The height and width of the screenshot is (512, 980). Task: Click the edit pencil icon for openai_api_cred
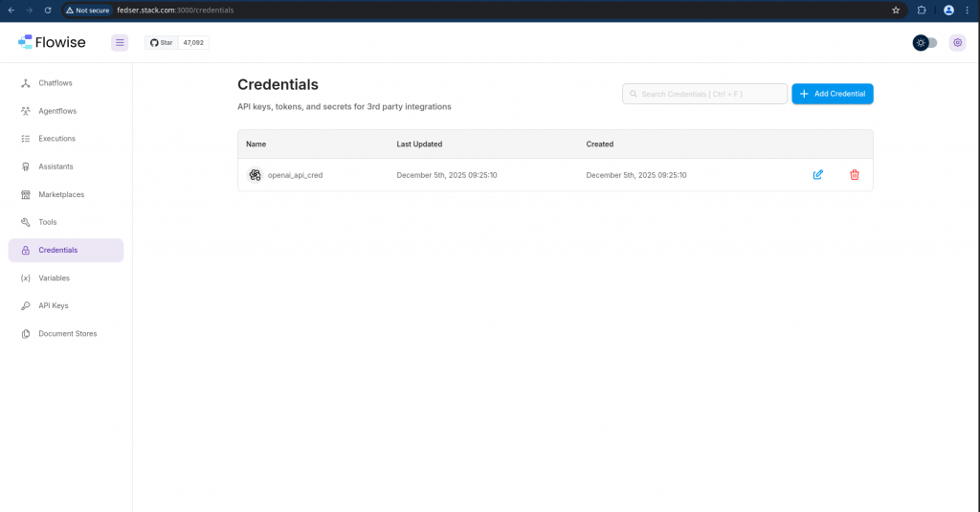coord(817,175)
